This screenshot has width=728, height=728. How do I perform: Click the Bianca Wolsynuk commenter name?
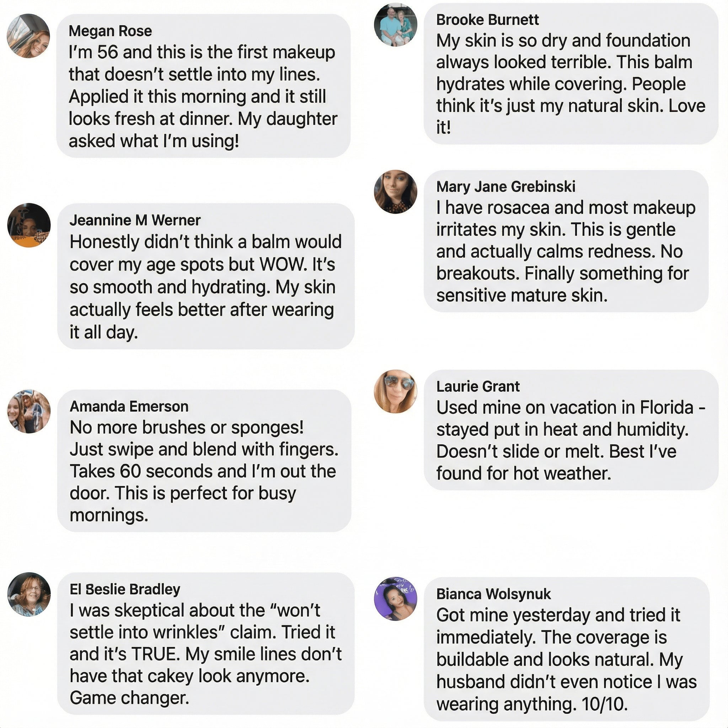coord(493,594)
